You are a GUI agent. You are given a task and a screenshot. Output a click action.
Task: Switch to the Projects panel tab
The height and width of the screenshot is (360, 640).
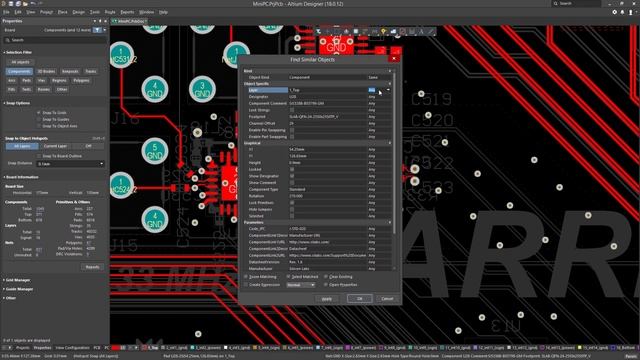tap(23, 348)
